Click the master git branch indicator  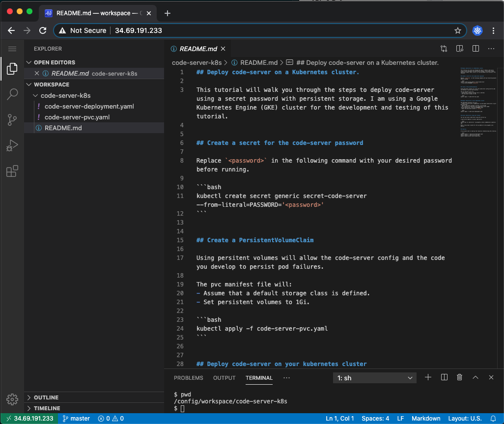(76, 419)
